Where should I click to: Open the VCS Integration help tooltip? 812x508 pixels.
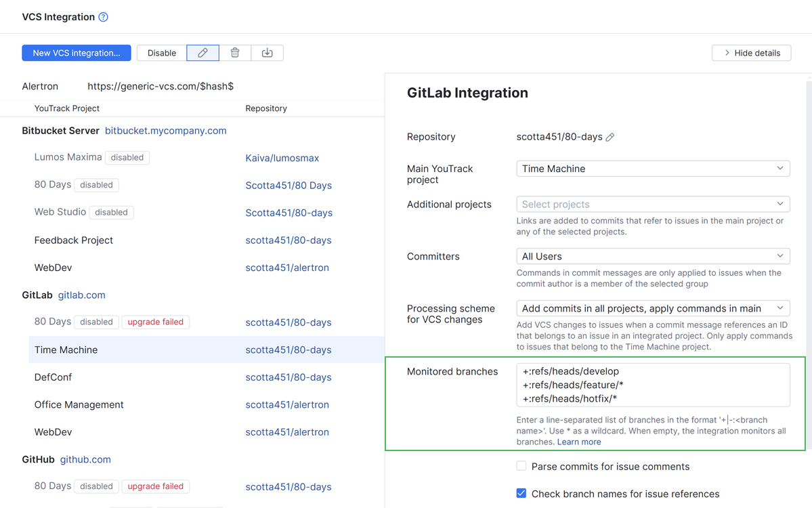[x=103, y=17]
